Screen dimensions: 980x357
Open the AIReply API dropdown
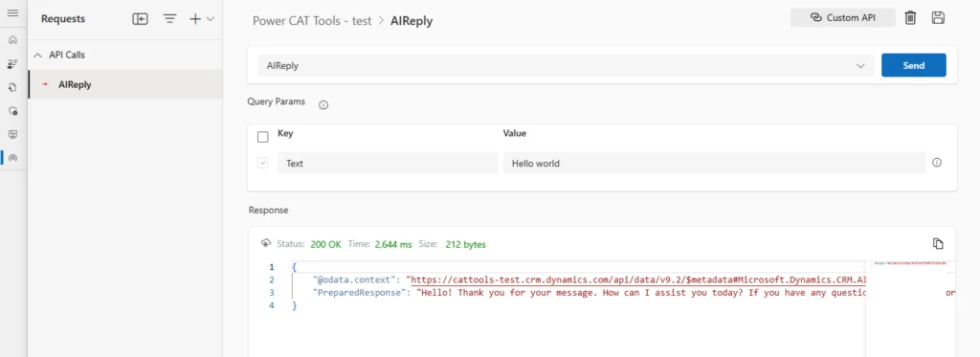pos(566,65)
